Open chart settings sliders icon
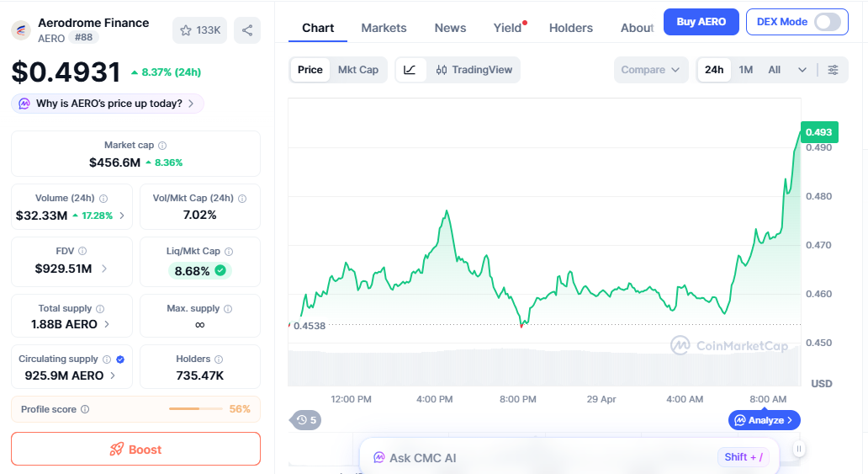This screenshot has height=474, width=868. pos(833,70)
